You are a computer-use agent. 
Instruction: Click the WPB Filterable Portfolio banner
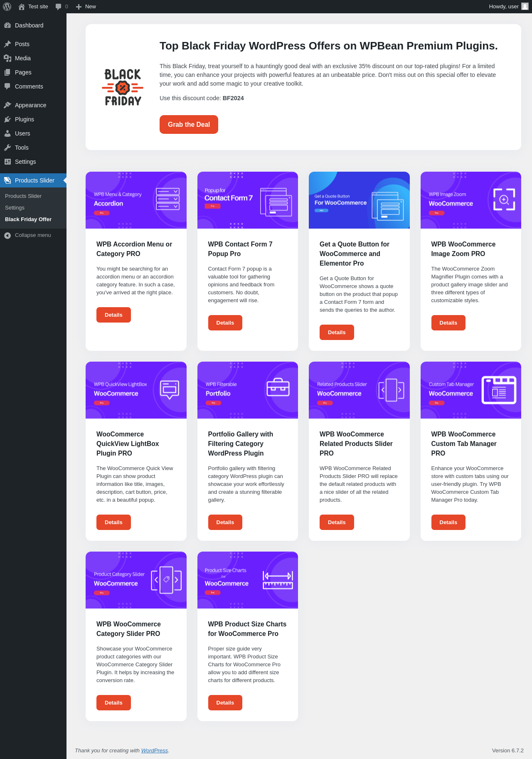pyautogui.click(x=248, y=390)
